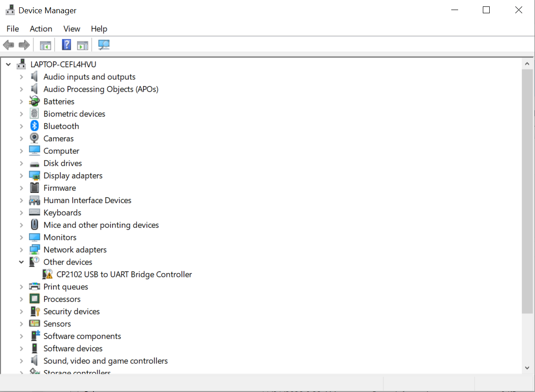Click the Biometric devices fingerprint icon
Image resolution: width=535 pixels, height=392 pixels.
pos(34,113)
